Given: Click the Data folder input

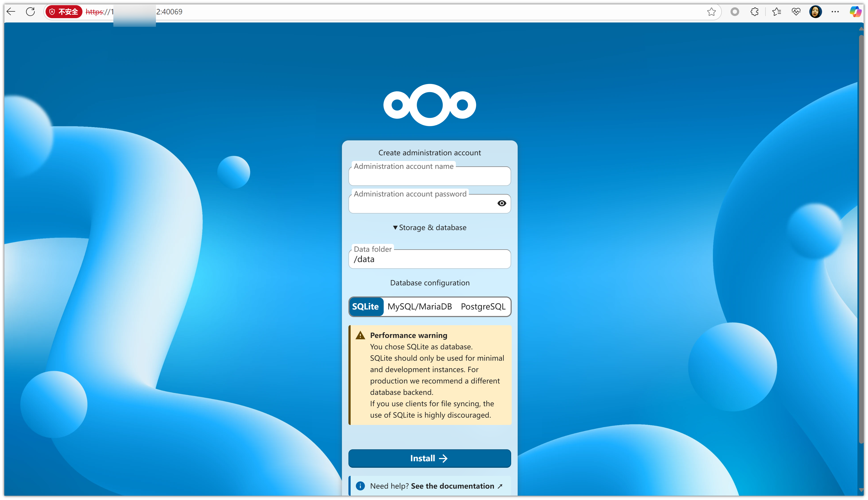Looking at the screenshot, I should point(430,260).
